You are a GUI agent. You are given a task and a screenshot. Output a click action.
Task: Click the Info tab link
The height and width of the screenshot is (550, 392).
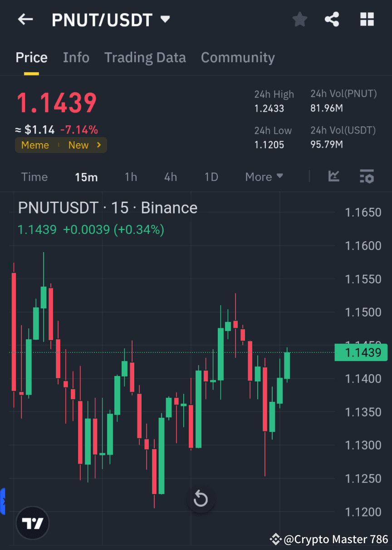76,57
